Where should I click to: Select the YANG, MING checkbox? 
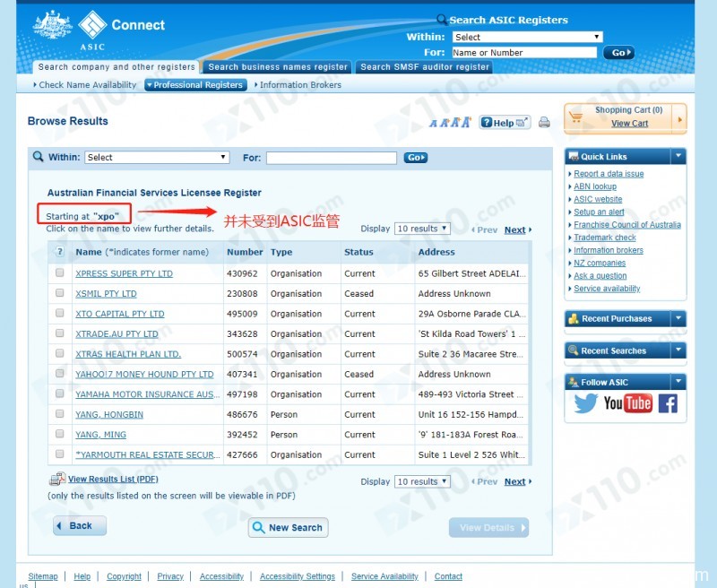click(x=59, y=434)
